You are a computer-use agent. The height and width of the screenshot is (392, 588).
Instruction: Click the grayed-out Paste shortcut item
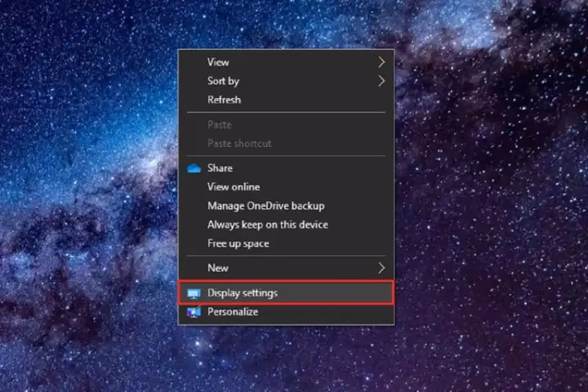[286, 143]
